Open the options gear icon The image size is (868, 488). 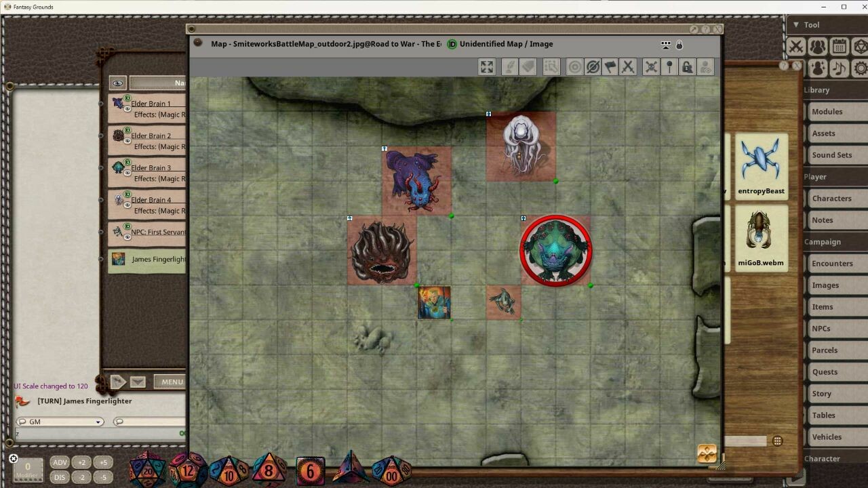[860, 68]
